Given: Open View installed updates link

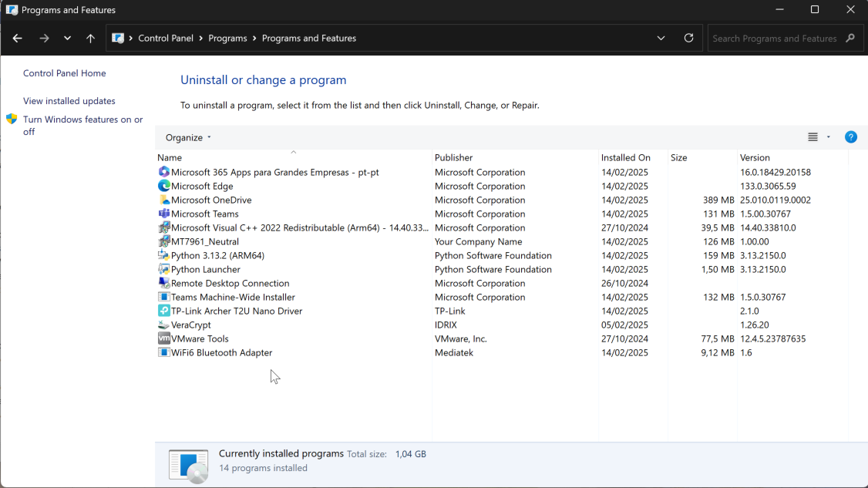Looking at the screenshot, I should 69,101.
